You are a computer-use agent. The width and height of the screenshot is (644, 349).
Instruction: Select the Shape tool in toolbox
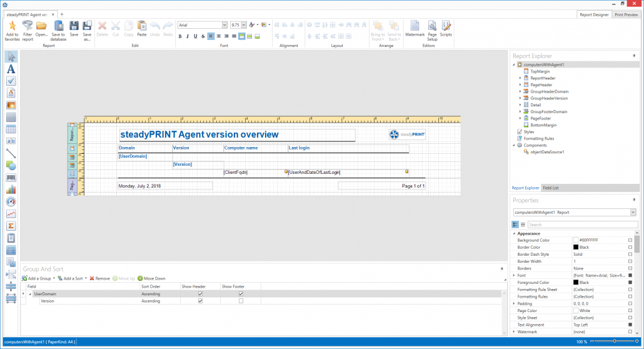tap(11, 166)
